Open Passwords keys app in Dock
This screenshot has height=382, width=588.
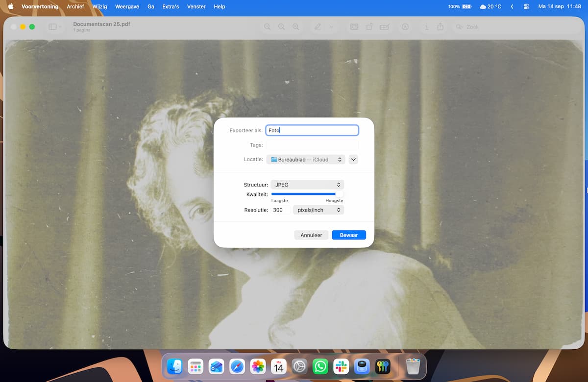pyautogui.click(x=383, y=366)
